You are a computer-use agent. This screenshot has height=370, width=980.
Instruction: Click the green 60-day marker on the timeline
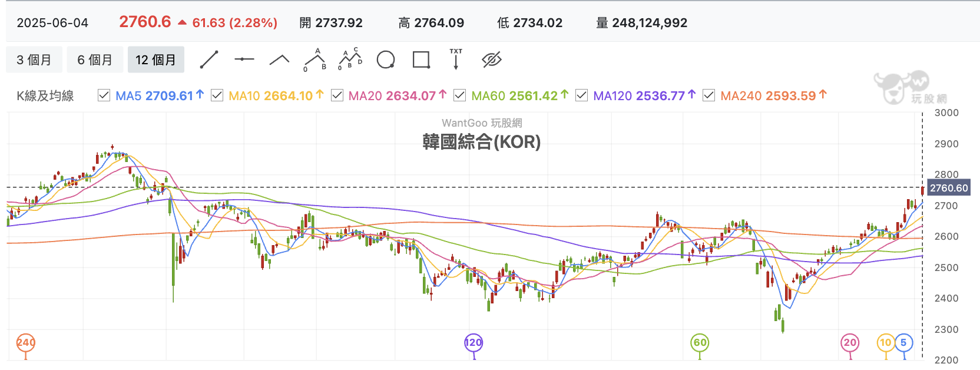[700, 343]
